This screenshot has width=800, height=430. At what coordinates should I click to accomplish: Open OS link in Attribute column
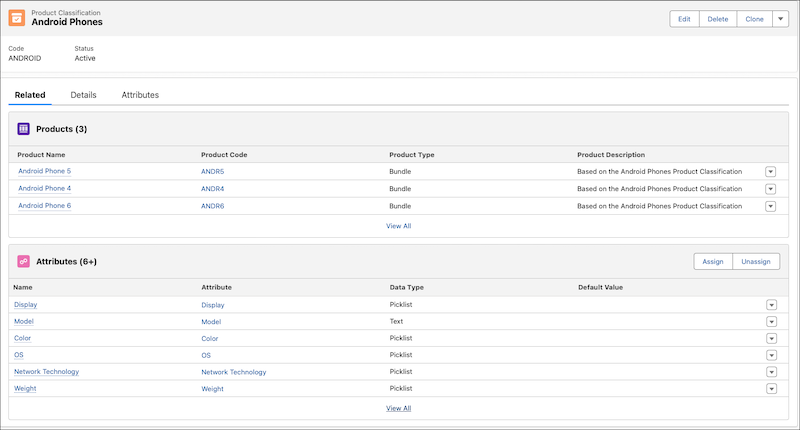pyautogui.click(x=206, y=356)
